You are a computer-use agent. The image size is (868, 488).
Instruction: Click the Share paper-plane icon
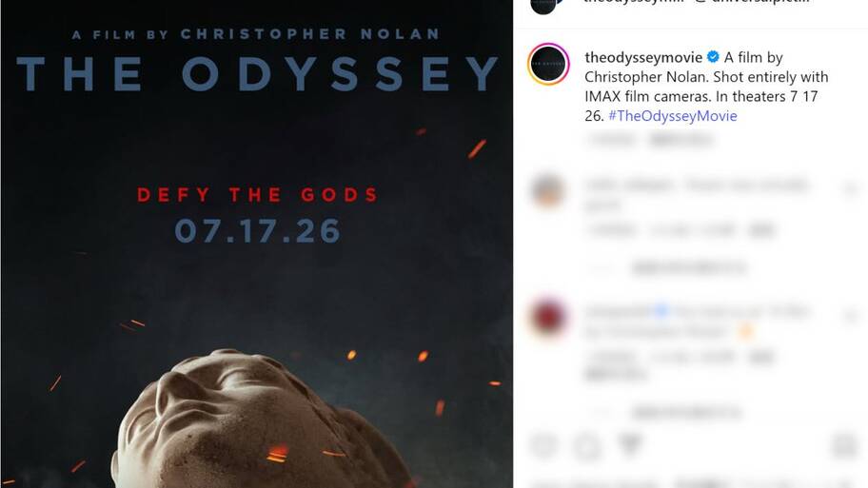(x=629, y=444)
